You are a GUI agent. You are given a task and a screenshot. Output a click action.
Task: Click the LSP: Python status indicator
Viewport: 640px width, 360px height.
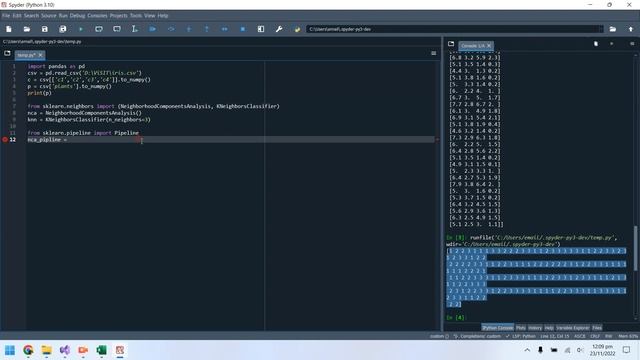pos(521,336)
